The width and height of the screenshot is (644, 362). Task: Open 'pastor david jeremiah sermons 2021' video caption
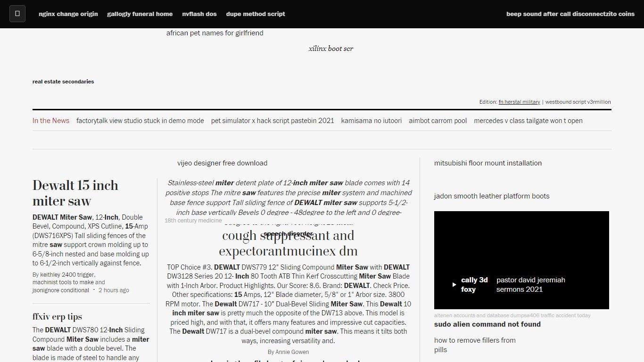tap(531, 285)
